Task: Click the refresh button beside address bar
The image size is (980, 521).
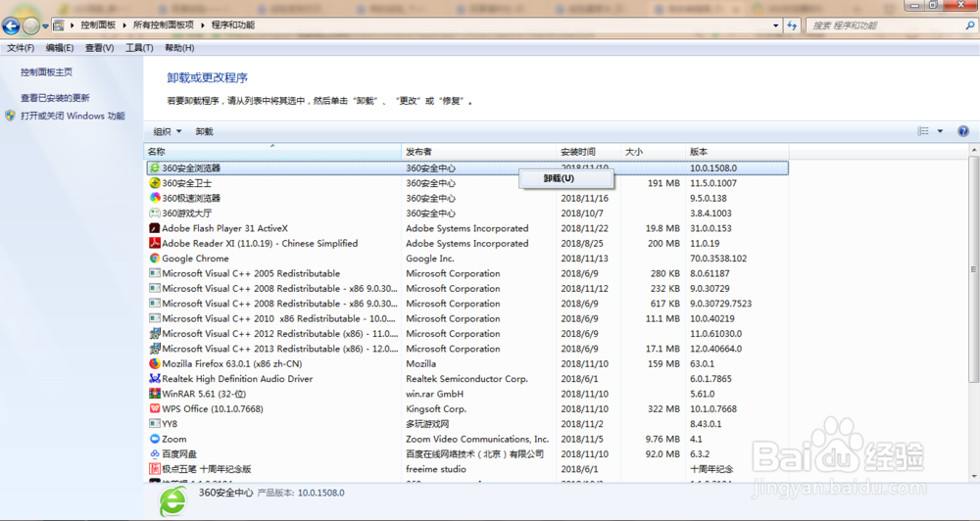Action: pos(793,25)
